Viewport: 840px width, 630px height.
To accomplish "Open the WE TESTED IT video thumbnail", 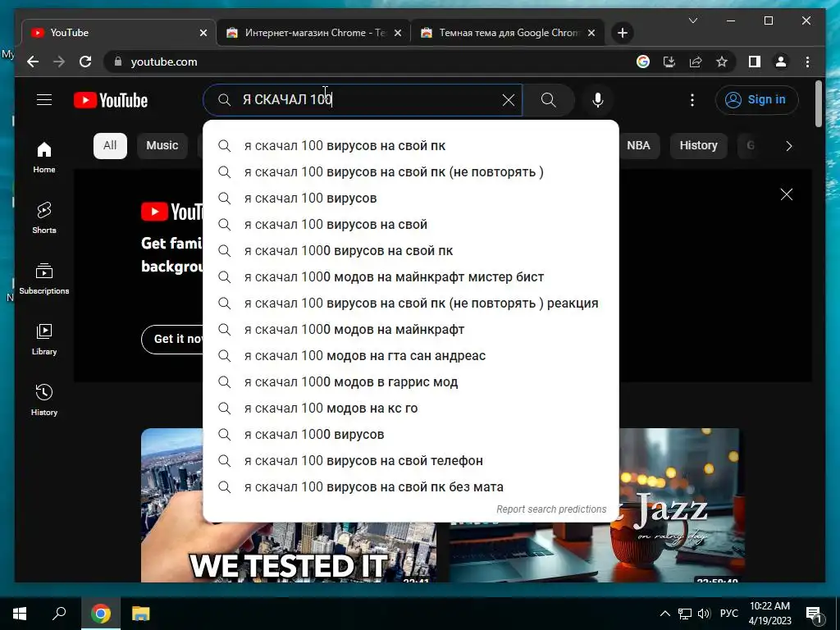I will pos(288,552).
